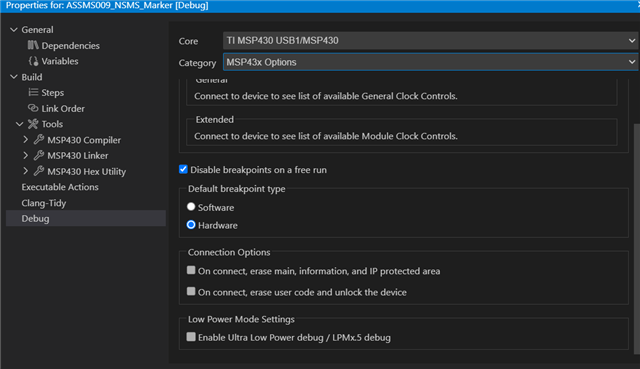Open the Category MSP43x Options dropdown
Image resolution: width=640 pixels, height=369 pixels.
tap(430, 62)
